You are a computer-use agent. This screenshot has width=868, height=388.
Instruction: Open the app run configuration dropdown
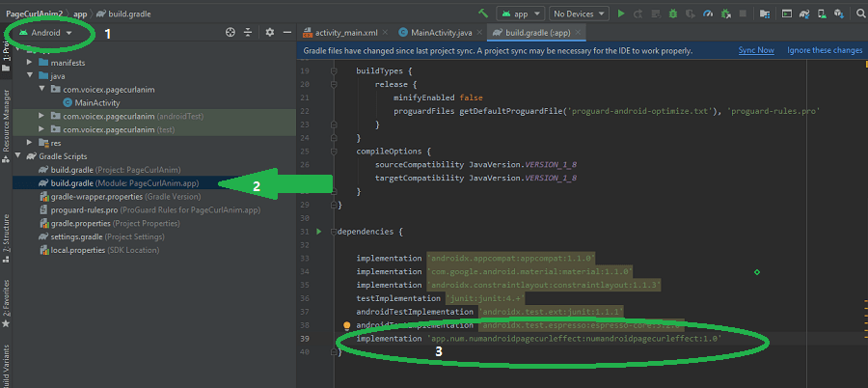click(521, 14)
